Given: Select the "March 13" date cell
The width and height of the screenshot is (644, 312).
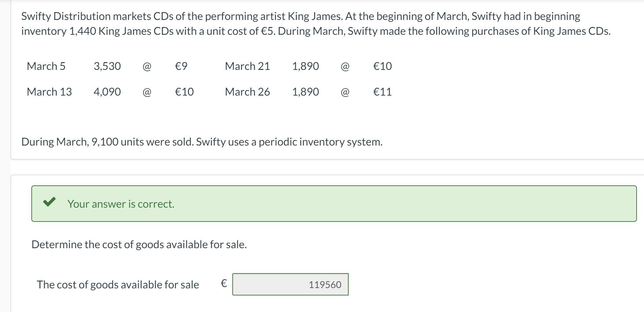Looking at the screenshot, I should click(x=49, y=92).
